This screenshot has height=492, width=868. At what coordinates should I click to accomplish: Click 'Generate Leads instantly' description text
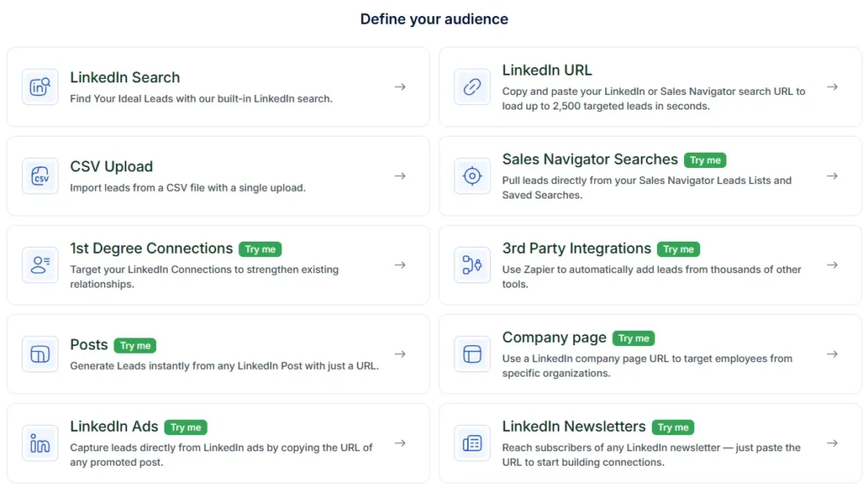(224, 366)
